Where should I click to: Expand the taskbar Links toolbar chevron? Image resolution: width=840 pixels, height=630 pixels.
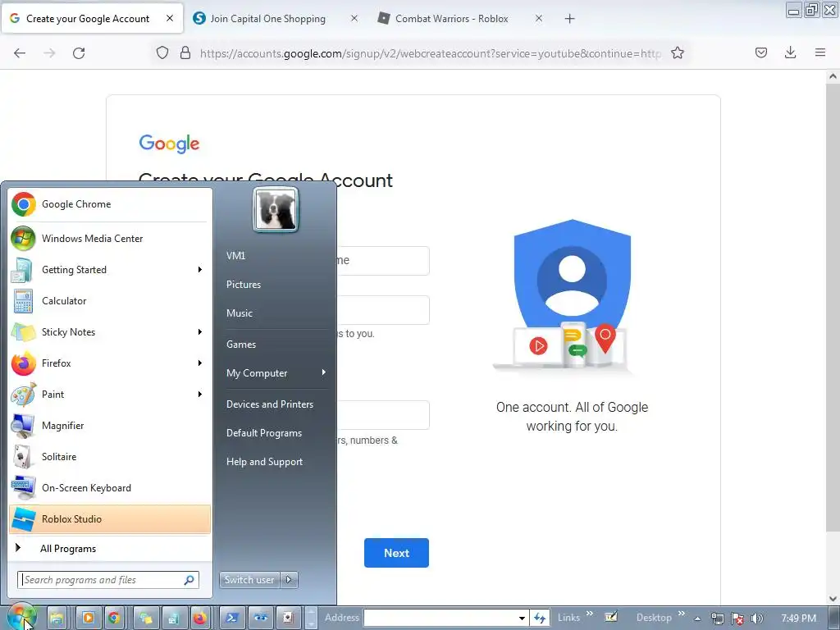point(589,614)
